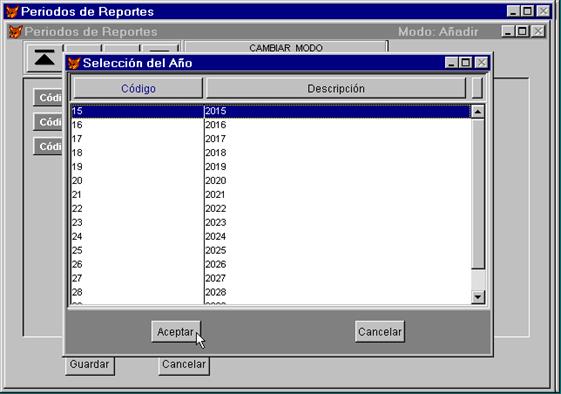Click the scroll up arrow in year list
Image resolution: width=561 pixels, height=394 pixels.
click(x=478, y=111)
